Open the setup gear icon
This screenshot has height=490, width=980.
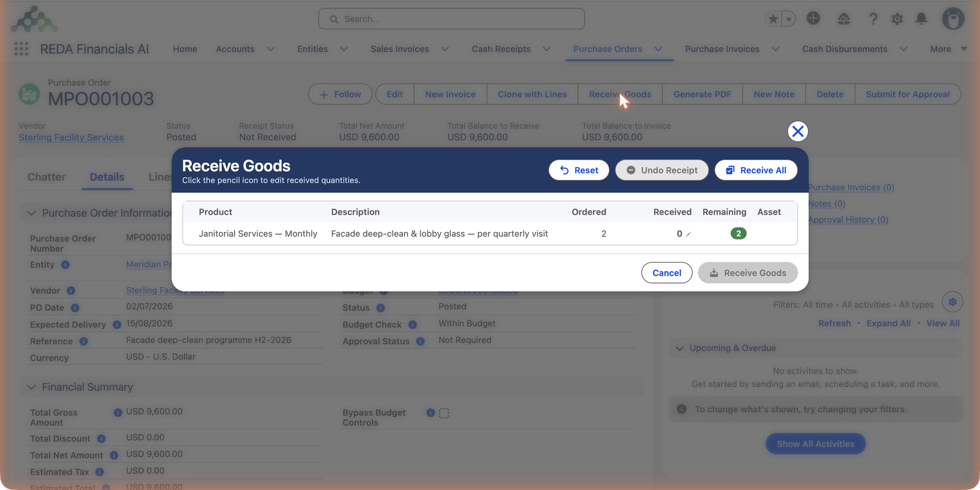897,19
